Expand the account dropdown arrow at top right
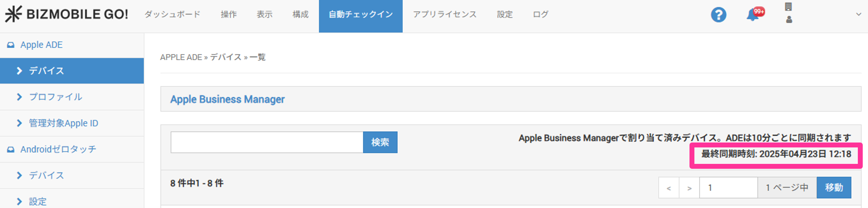Viewport: 868px width, 208px height. point(859,14)
